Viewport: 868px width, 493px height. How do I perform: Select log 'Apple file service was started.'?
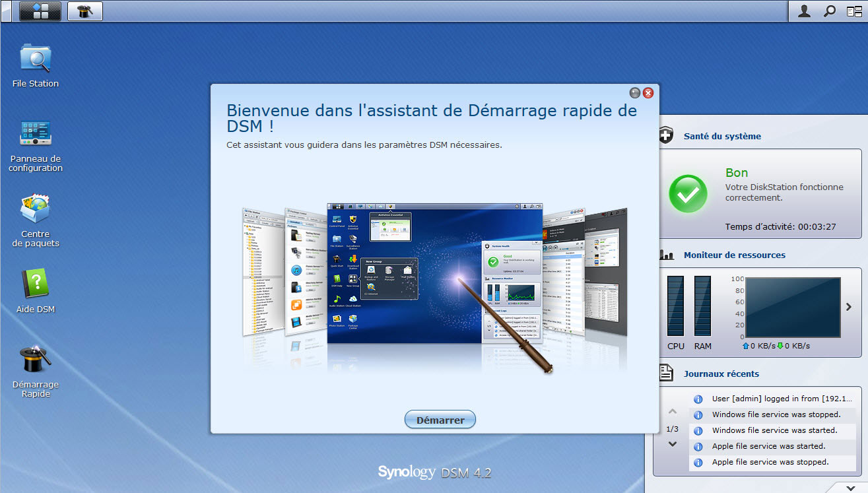773,446
